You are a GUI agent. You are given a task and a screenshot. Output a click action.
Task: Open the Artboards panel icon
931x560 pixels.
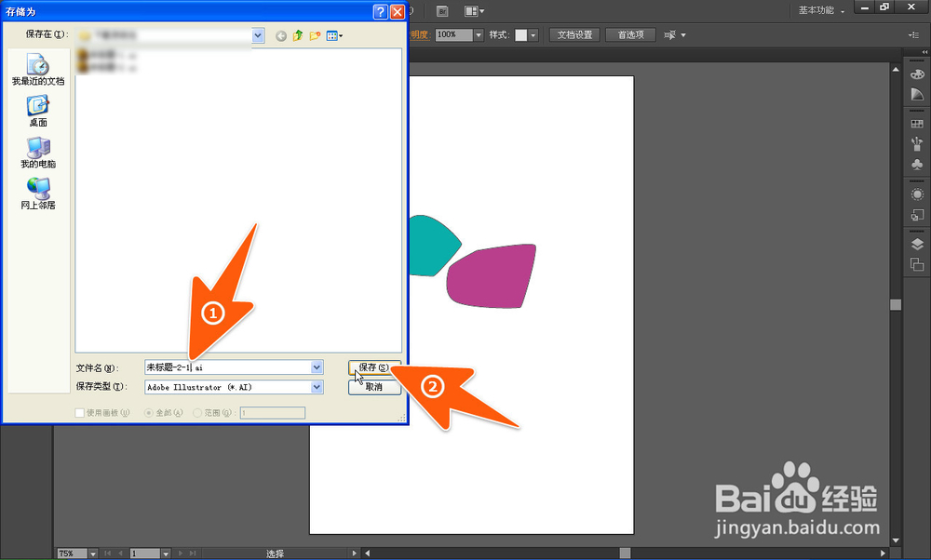click(x=917, y=264)
